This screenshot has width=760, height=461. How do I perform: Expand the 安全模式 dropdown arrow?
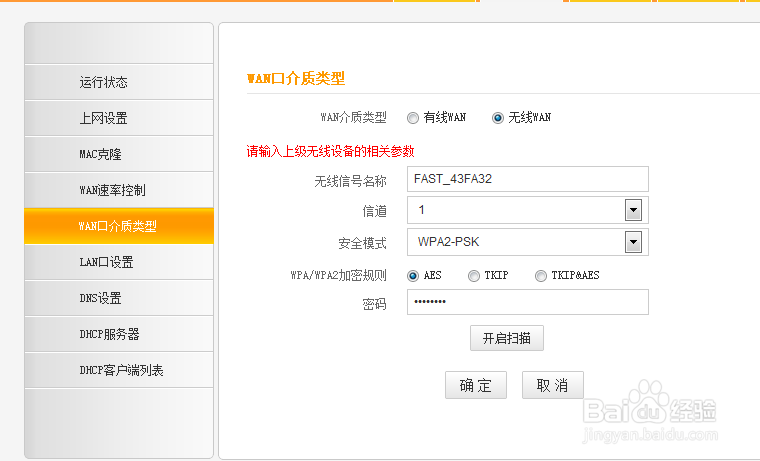633,242
